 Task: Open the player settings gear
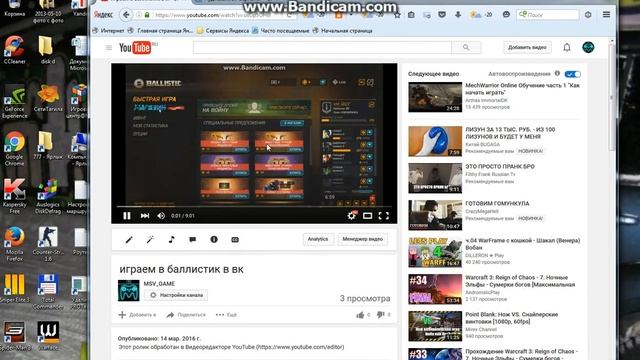point(351,216)
